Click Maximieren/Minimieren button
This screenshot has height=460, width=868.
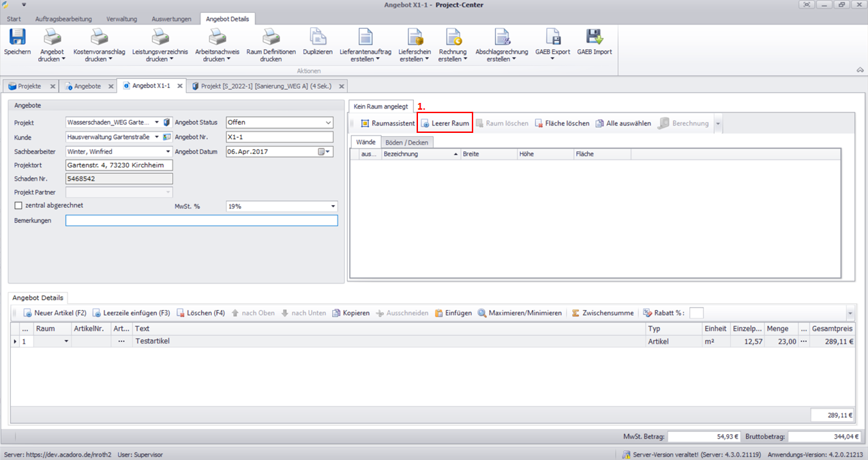click(520, 313)
